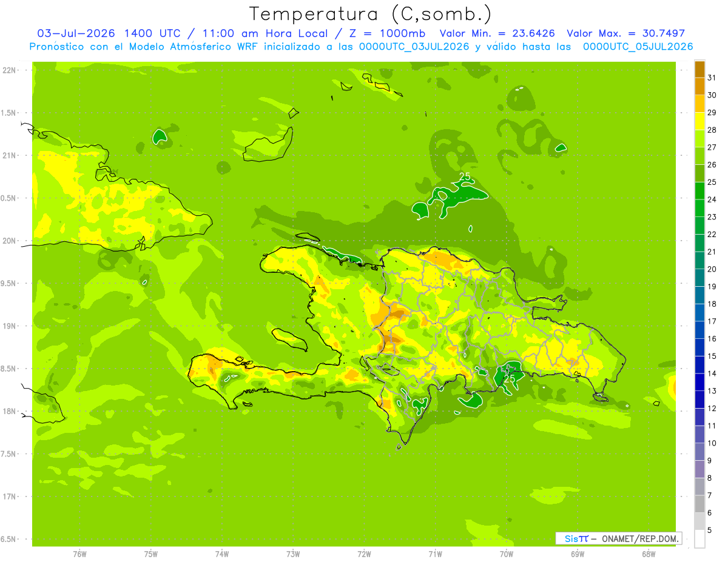Pick the white swatch below legend value 5

click(699, 538)
